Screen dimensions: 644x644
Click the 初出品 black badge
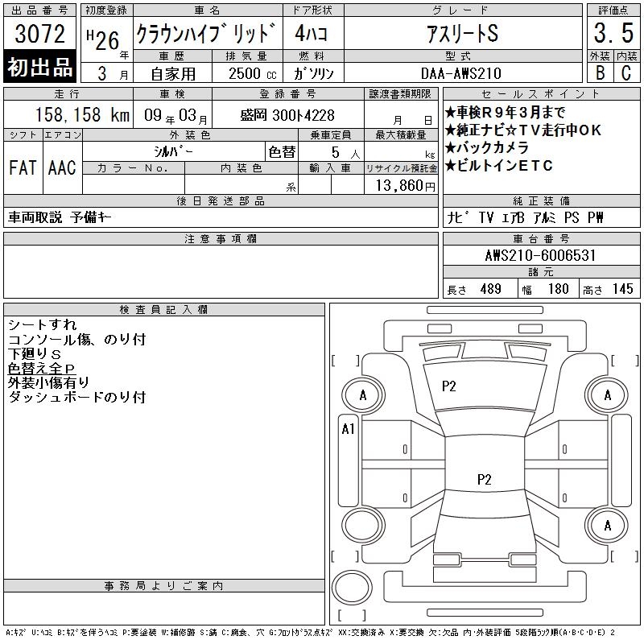click(40, 68)
